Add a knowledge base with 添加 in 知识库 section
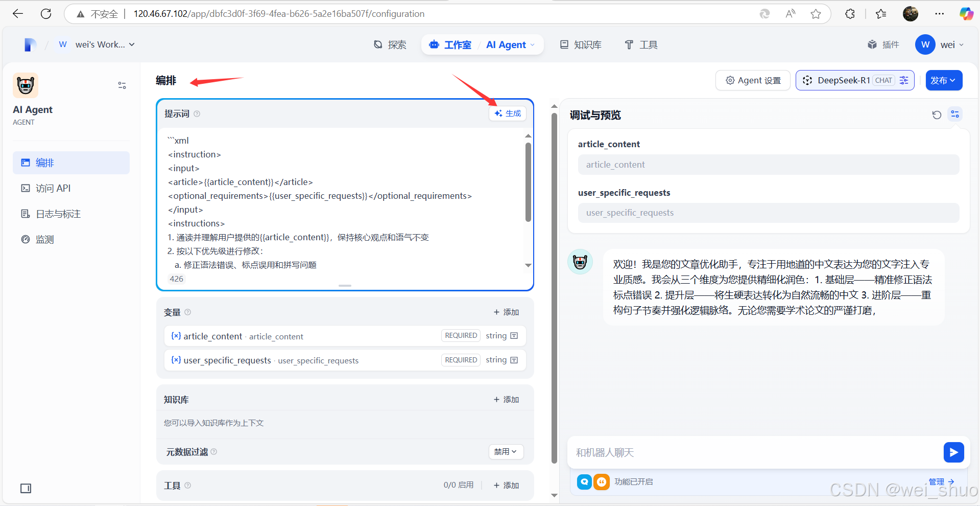This screenshot has width=980, height=506. coord(506,400)
